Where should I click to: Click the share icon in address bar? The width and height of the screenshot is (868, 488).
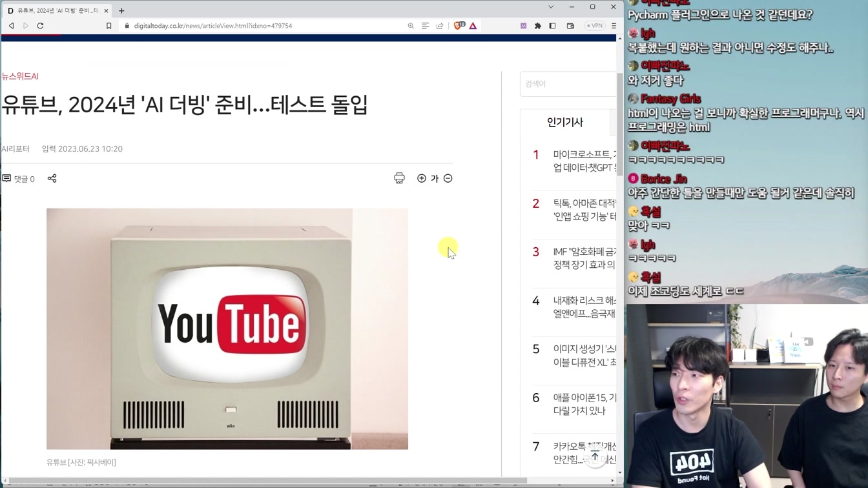(440, 26)
